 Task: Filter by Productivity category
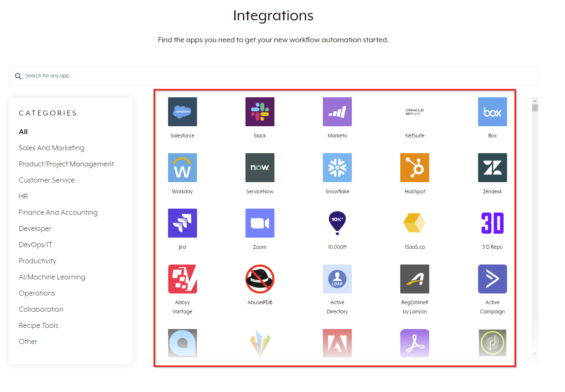tap(37, 261)
